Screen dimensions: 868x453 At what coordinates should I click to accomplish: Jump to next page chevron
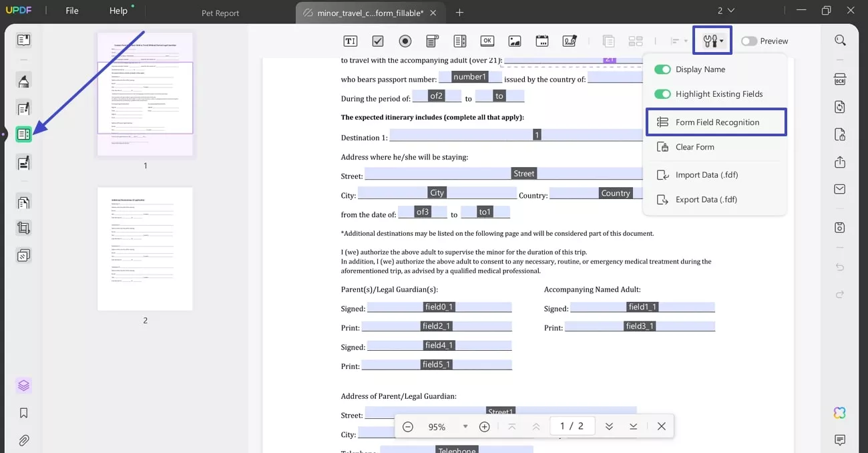609,426
